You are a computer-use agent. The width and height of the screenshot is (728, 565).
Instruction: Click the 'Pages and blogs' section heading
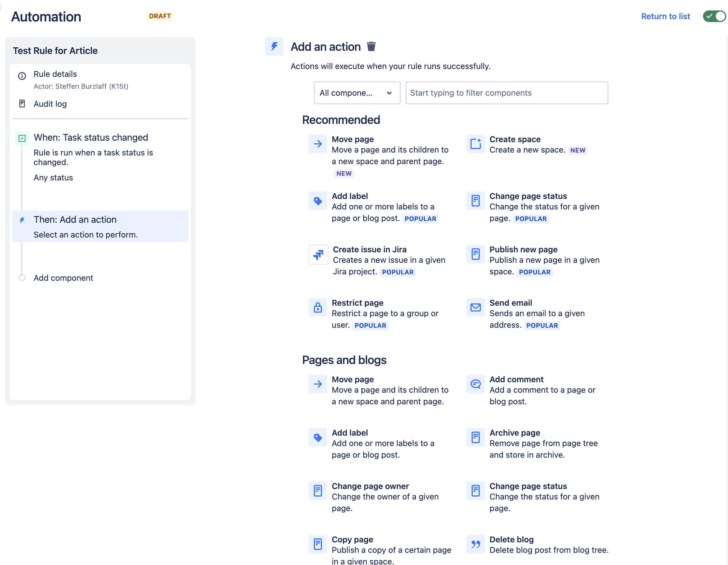point(344,360)
